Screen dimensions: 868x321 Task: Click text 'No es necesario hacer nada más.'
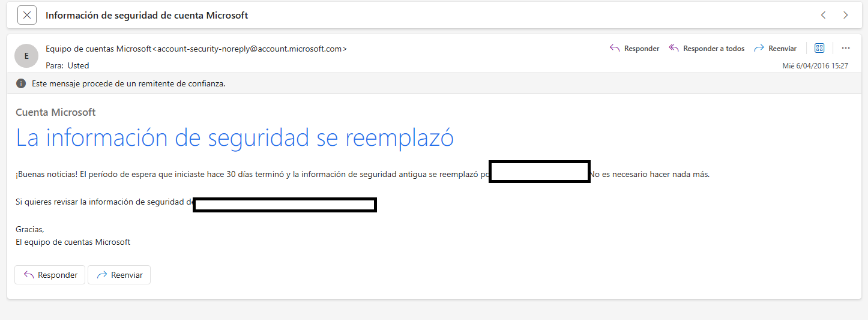coord(650,175)
